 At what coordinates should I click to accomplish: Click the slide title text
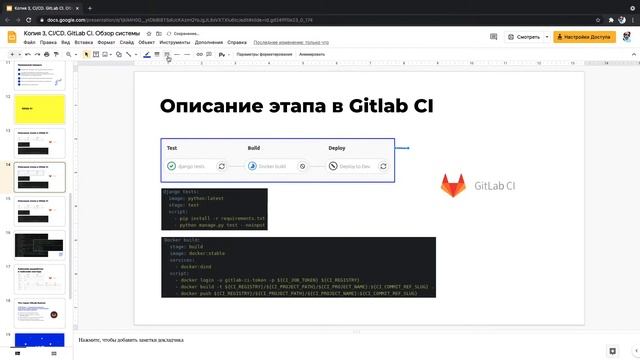pos(296,106)
